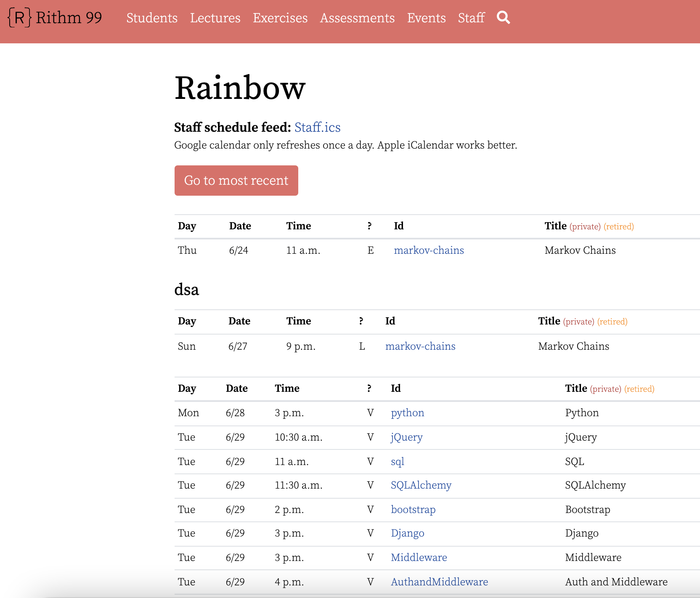The image size is (700, 598).
Task: Select the '9 p.m.' time cell
Action: click(x=301, y=346)
